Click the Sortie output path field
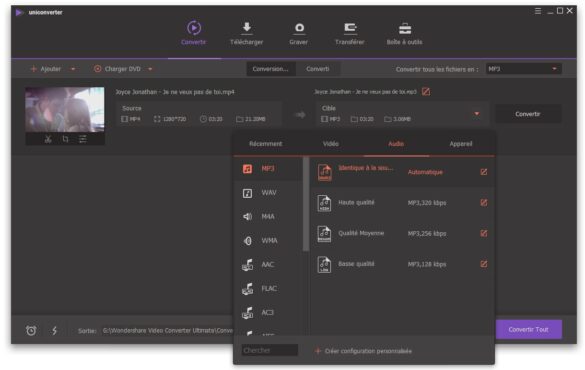585x370 pixels. click(168, 330)
